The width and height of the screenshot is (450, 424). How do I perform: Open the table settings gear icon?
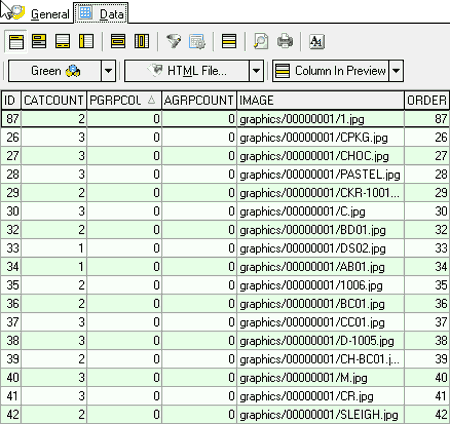(x=197, y=42)
